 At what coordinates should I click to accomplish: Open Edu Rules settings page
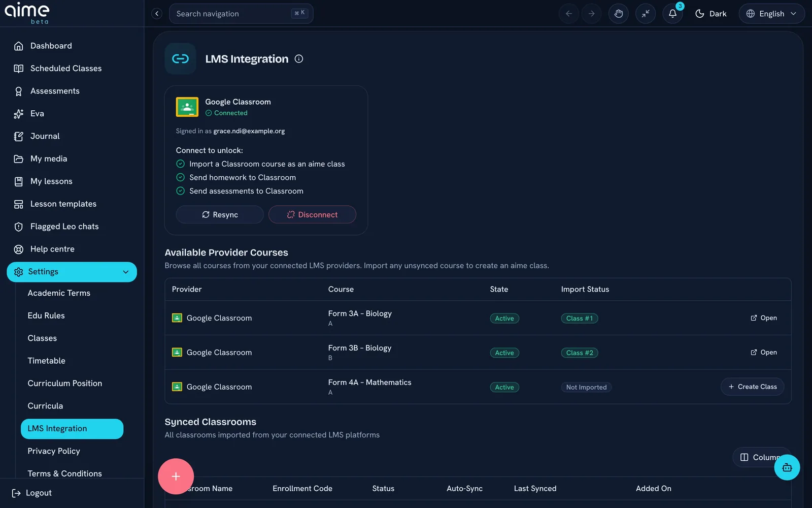pyautogui.click(x=46, y=315)
